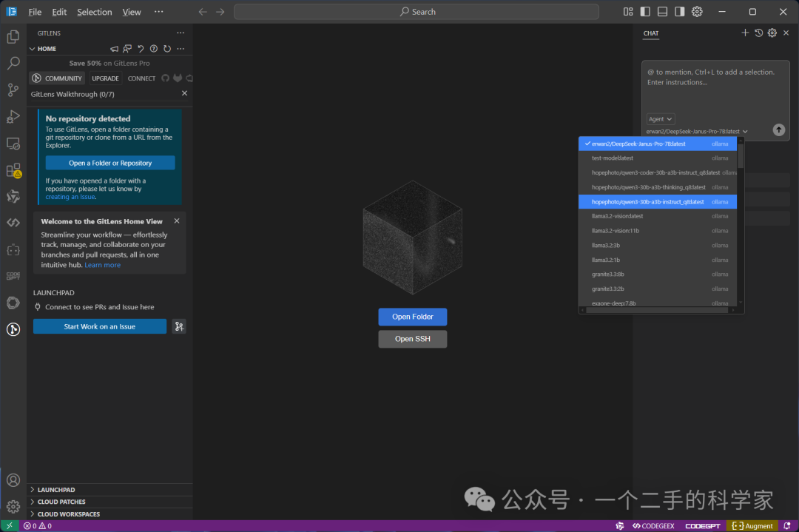
Task: Switch to the UPGRADE tab
Action: click(x=105, y=78)
